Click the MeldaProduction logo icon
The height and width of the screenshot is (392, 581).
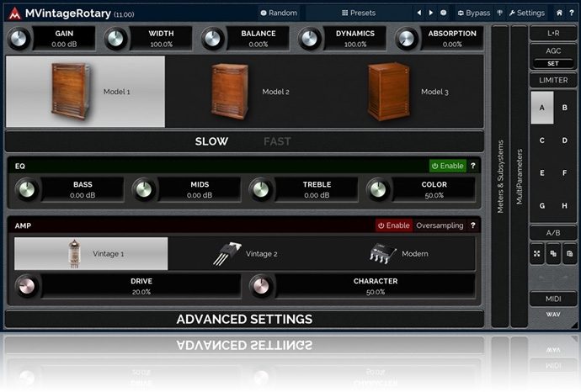pyautogui.click(x=14, y=13)
